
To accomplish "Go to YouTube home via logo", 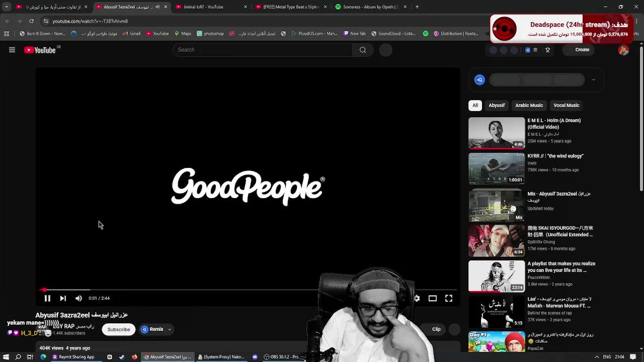I will (40, 50).
